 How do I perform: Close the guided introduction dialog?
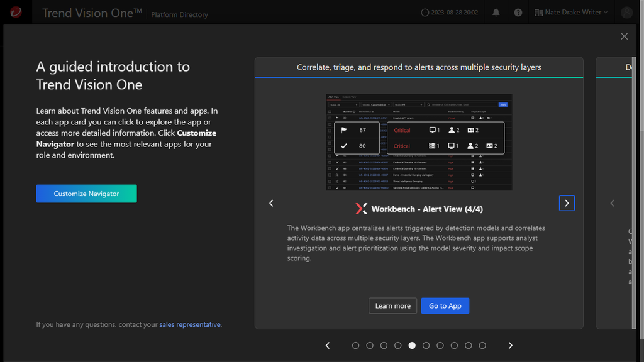point(624,36)
